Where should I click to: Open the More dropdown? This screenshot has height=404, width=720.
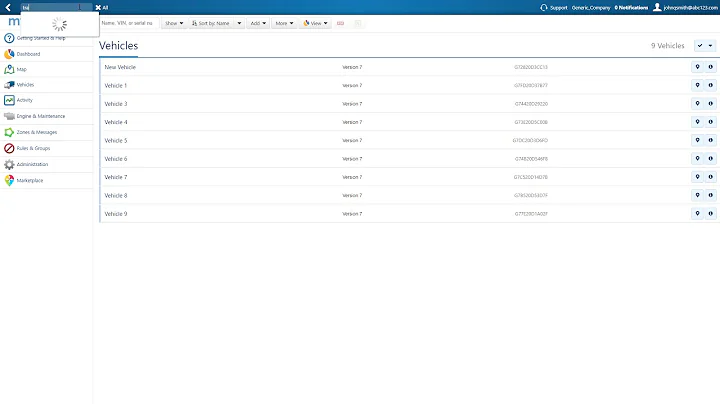284,23
